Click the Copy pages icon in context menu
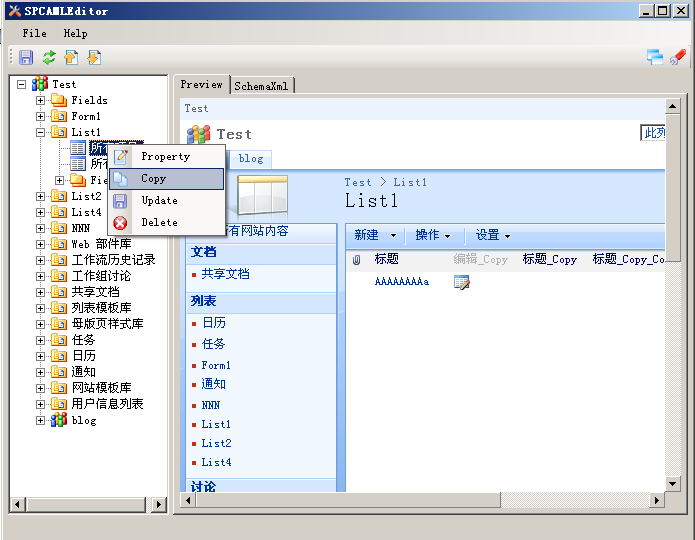Viewport: 695px width, 540px height. point(121,179)
